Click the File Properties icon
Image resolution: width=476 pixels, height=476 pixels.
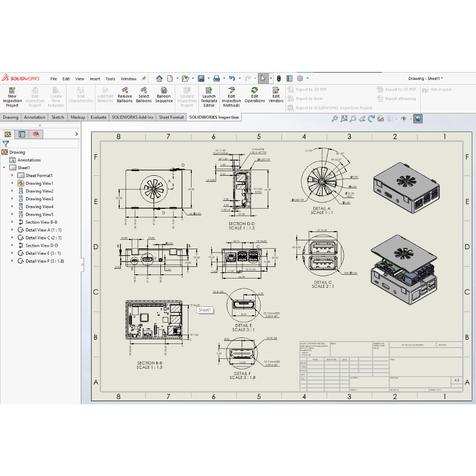[x=289, y=79]
